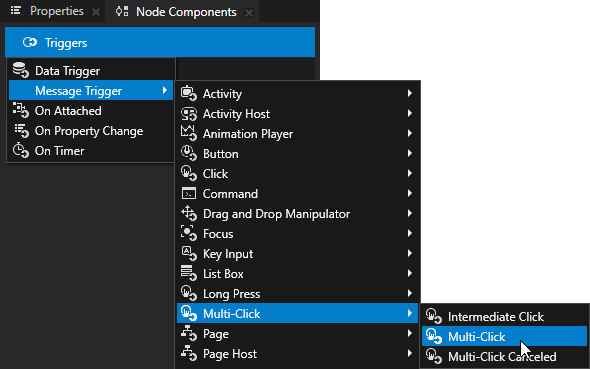
Task: Click the Command terminal icon
Action: pyautogui.click(x=189, y=193)
